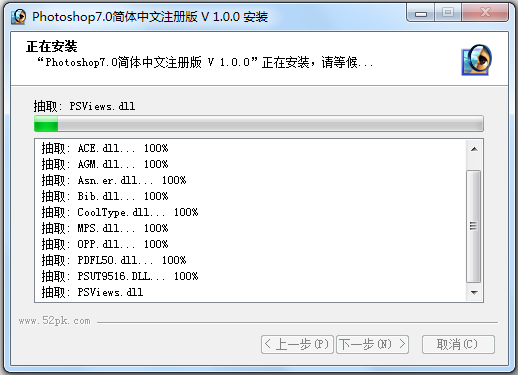518x375 pixels.
Task: Select the log row Asn.er.dll... 100%
Action: click(114, 180)
